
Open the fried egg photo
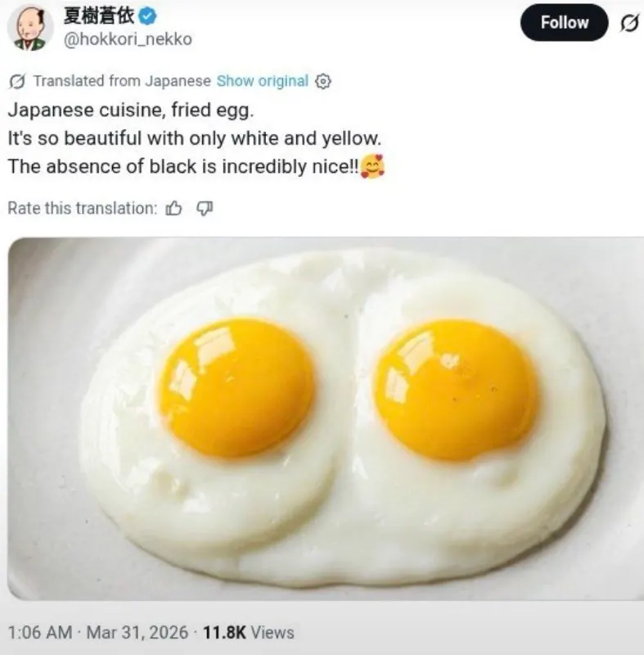pos(326,418)
